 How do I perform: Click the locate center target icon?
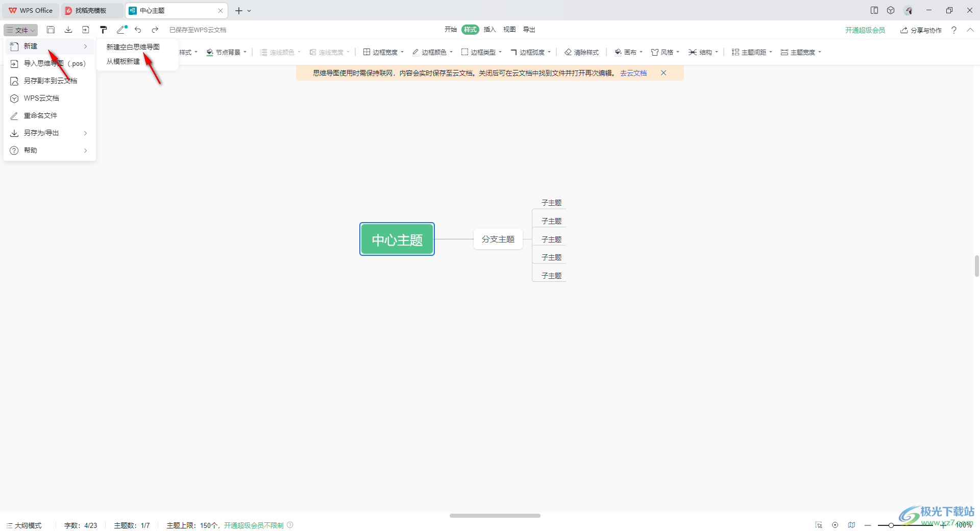click(835, 525)
